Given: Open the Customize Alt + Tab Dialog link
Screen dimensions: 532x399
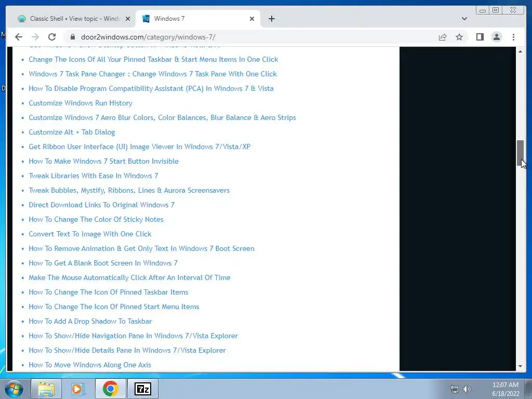Looking at the screenshot, I should click(x=72, y=132).
